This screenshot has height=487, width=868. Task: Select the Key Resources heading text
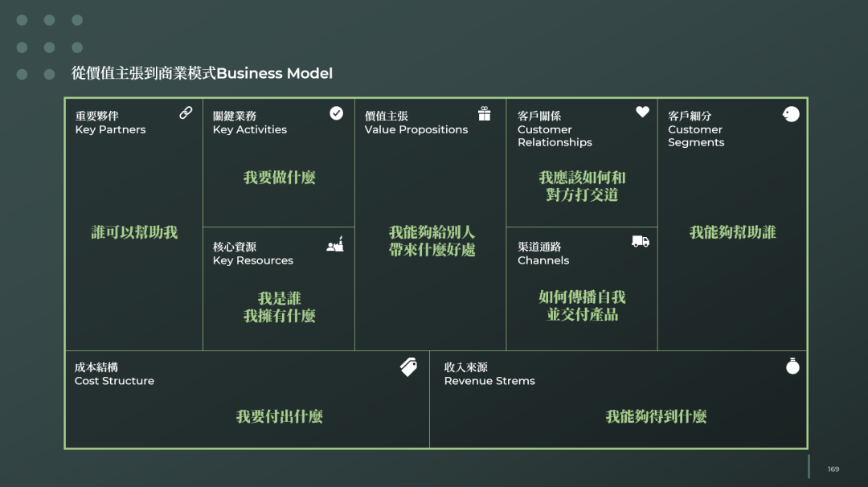coord(253,253)
